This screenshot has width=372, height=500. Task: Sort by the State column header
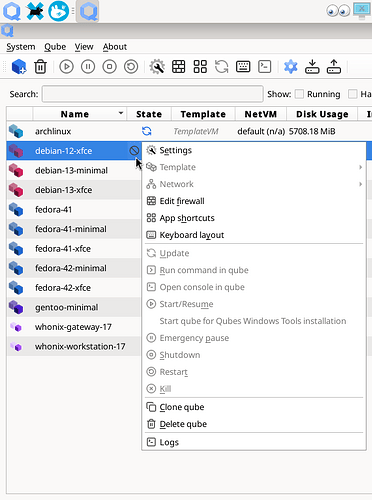[149, 114]
